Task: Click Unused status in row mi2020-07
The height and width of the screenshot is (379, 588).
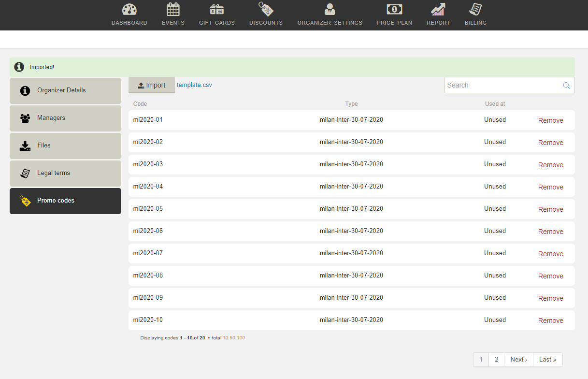Action: 495,253
